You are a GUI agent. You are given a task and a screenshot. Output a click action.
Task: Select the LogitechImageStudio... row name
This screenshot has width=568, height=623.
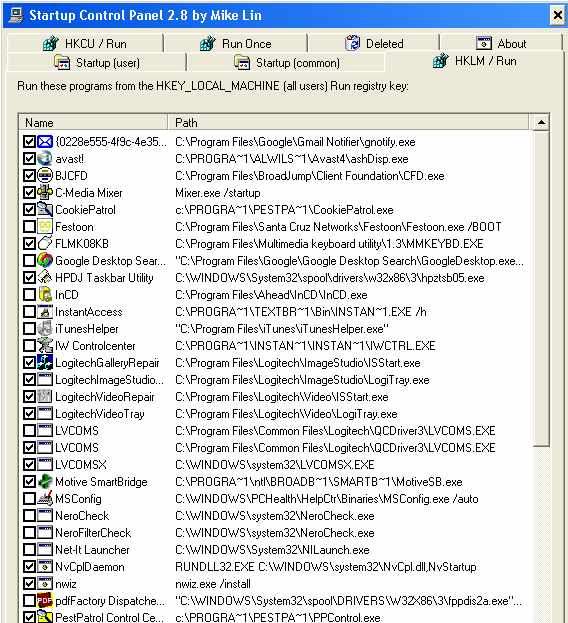pyautogui.click(x=109, y=380)
